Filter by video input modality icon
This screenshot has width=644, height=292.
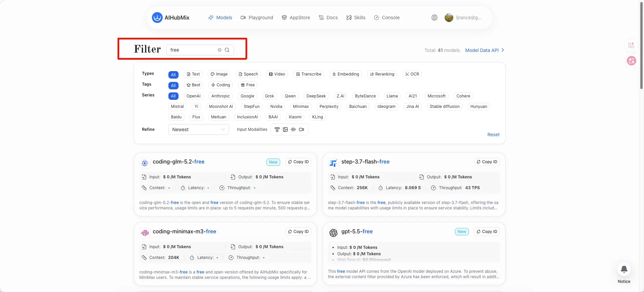coord(301,129)
